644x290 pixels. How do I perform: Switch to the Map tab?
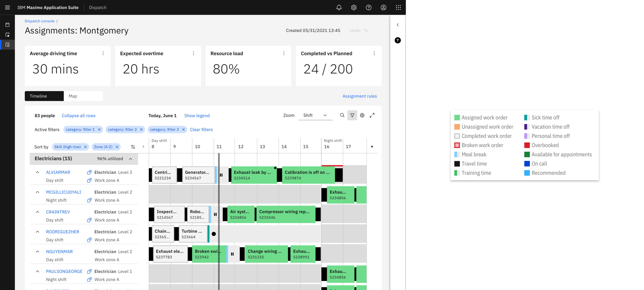[83, 96]
